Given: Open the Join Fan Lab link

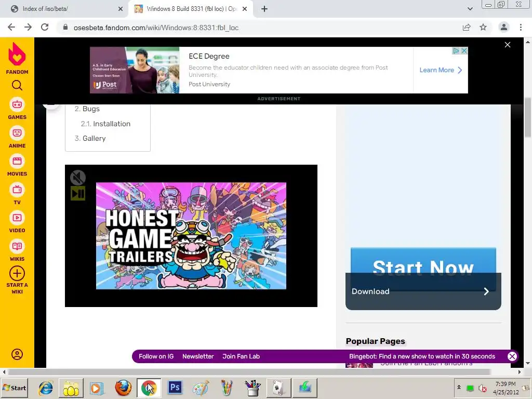Looking at the screenshot, I should pyautogui.click(x=241, y=356).
